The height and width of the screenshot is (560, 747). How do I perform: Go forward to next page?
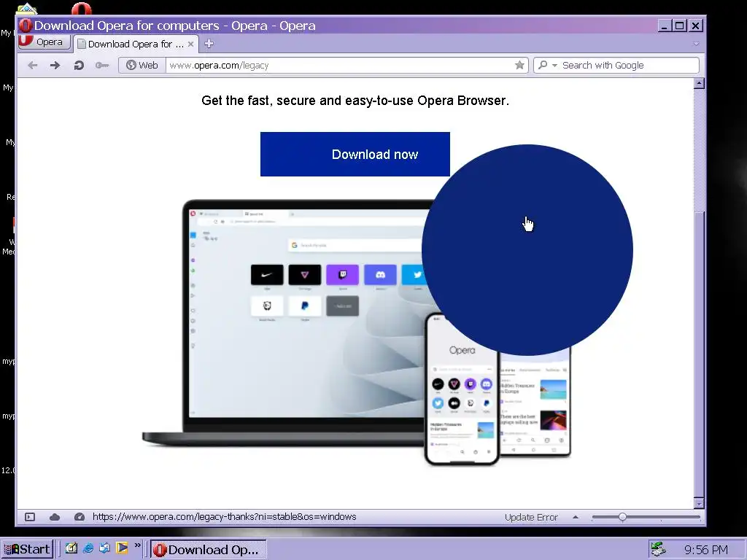click(x=55, y=65)
